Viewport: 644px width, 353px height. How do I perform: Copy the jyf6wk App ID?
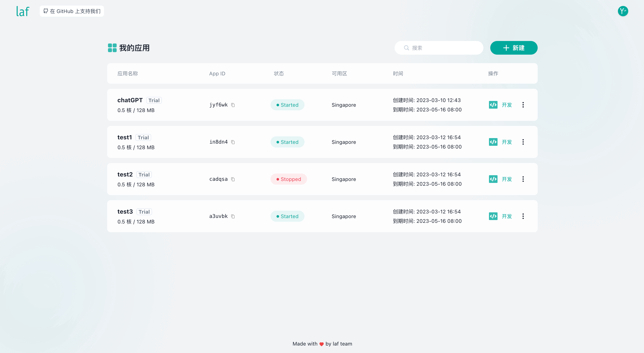tap(233, 105)
